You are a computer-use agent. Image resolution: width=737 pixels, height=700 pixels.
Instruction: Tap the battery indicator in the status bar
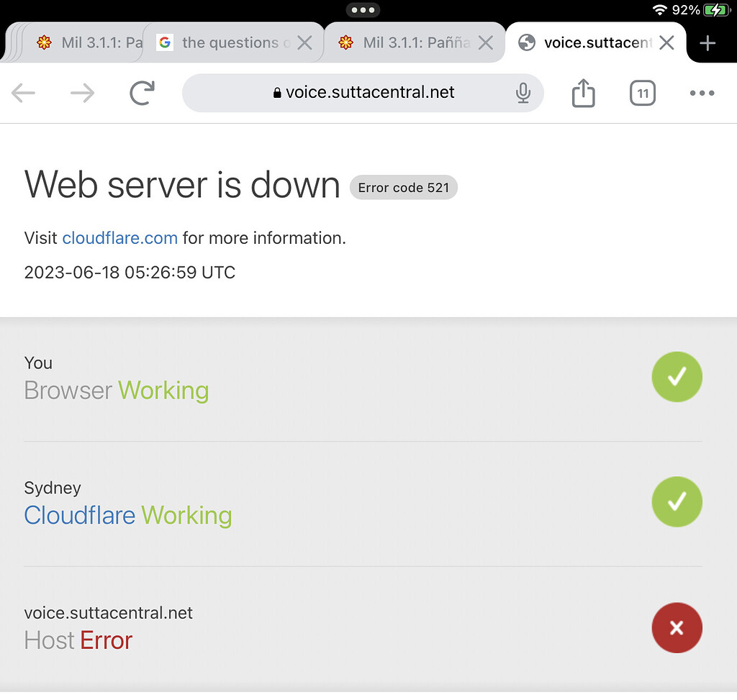pyautogui.click(x=715, y=11)
